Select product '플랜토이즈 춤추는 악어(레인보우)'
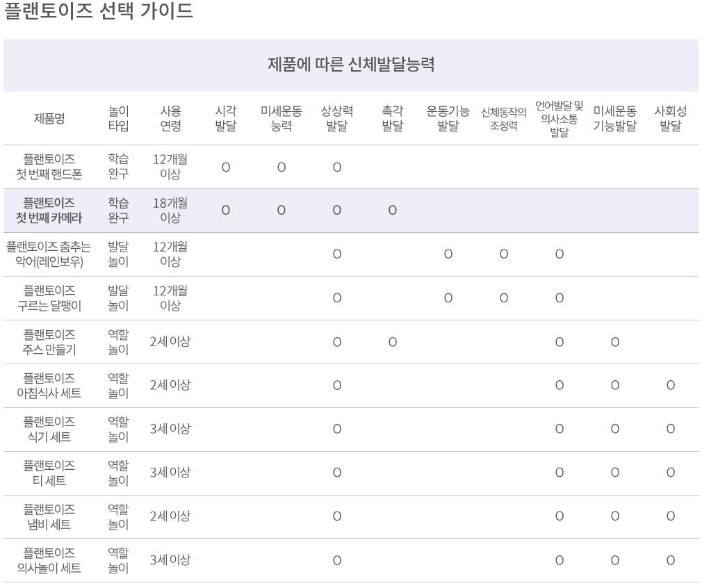Image resolution: width=702 pixels, height=588 pixels. [49, 254]
